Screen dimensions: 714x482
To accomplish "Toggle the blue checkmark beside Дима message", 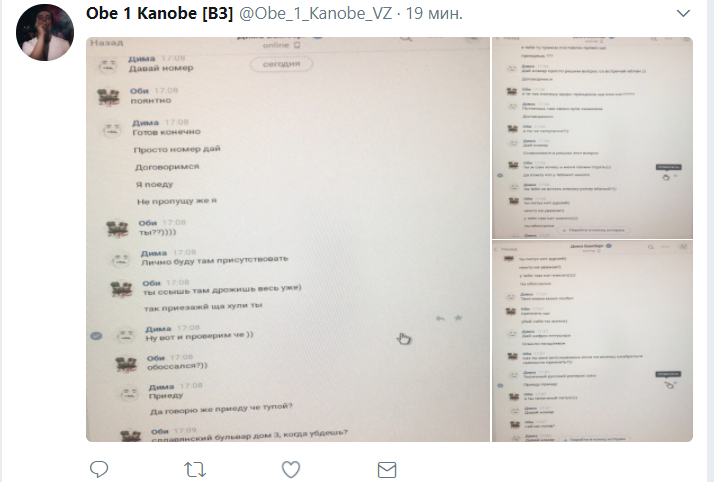I will point(96,336).
